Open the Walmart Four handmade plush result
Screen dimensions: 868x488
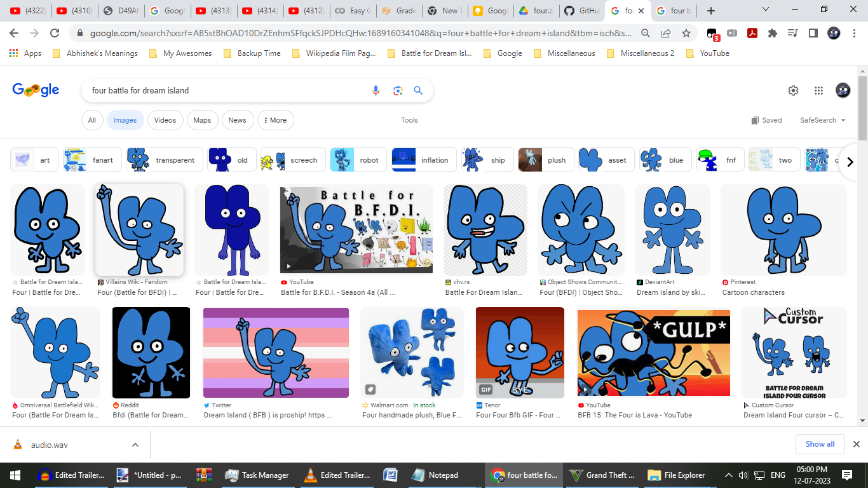pos(412,353)
